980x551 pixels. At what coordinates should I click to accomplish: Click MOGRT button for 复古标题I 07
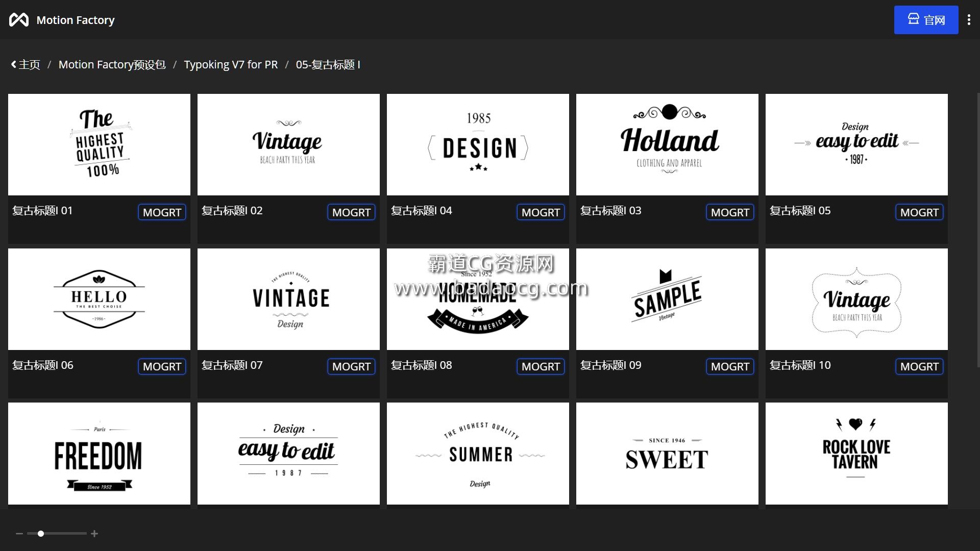[351, 366]
